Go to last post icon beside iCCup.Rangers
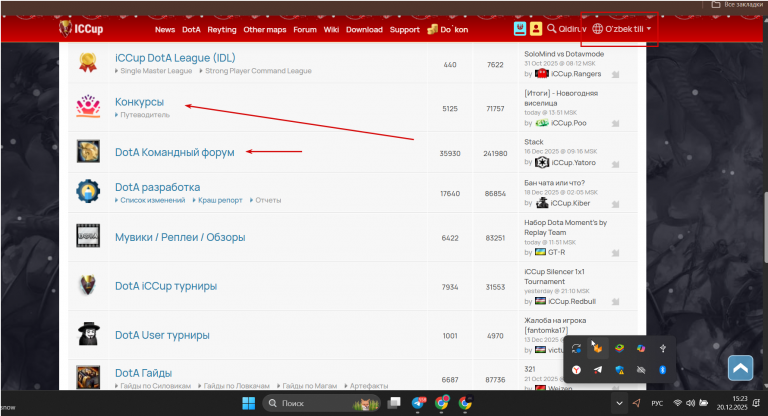The image size is (768, 416). tap(616, 74)
